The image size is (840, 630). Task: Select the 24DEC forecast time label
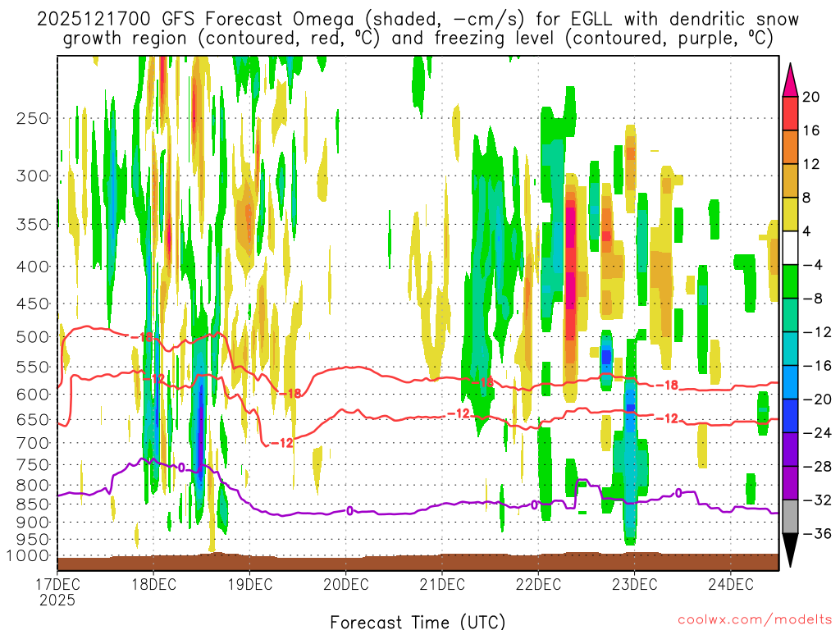[x=730, y=585]
